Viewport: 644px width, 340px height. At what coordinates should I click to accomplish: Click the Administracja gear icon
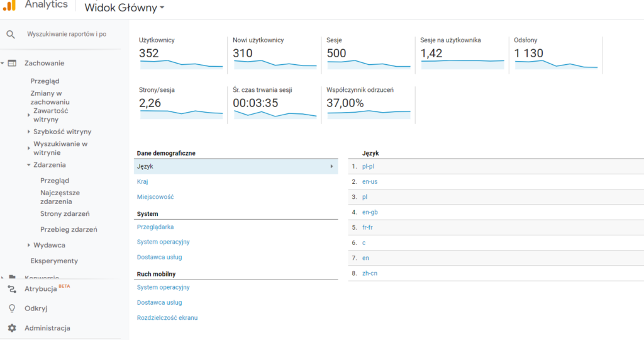[12, 328]
